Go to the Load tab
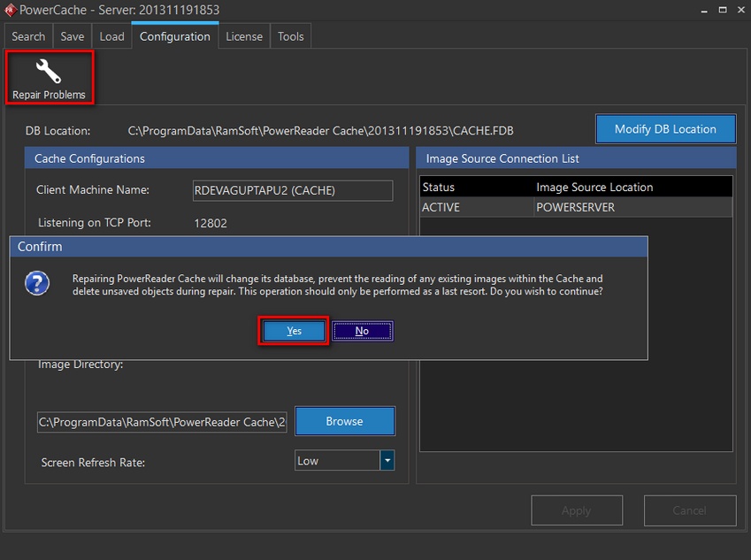 pyautogui.click(x=111, y=36)
